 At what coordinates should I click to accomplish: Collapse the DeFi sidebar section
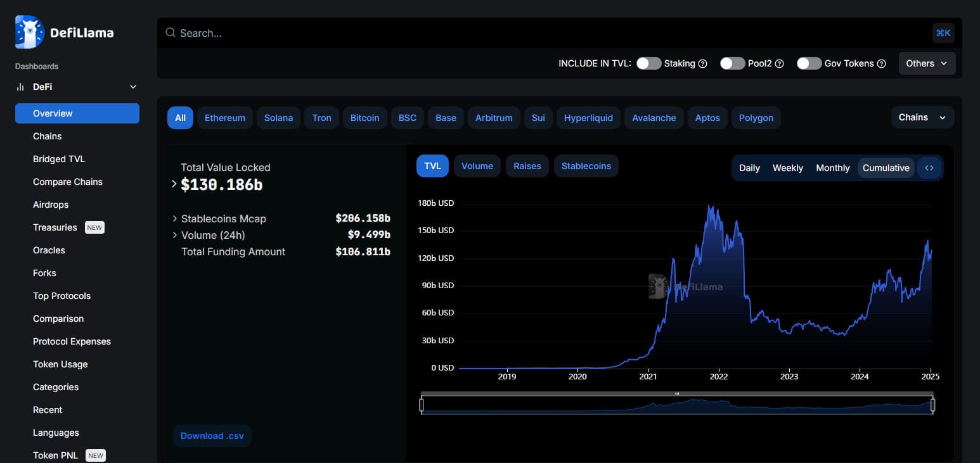133,87
